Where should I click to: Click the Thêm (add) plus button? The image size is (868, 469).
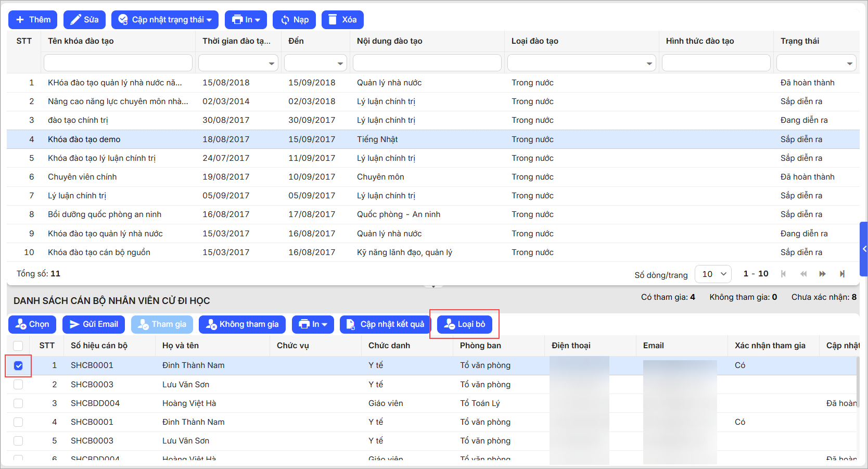pyautogui.click(x=33, y=20)
